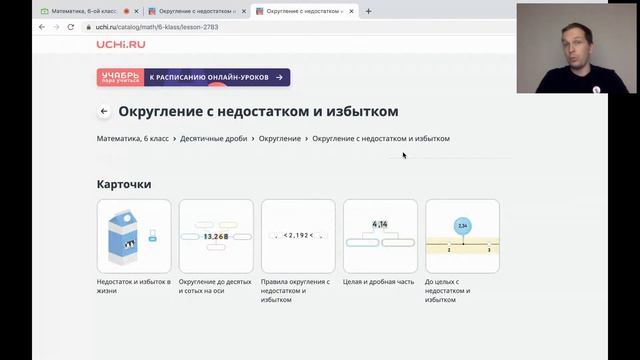Close the active Округление с недостатком tab
This screenshot has width=640, height=360.
tap(351, 11)
